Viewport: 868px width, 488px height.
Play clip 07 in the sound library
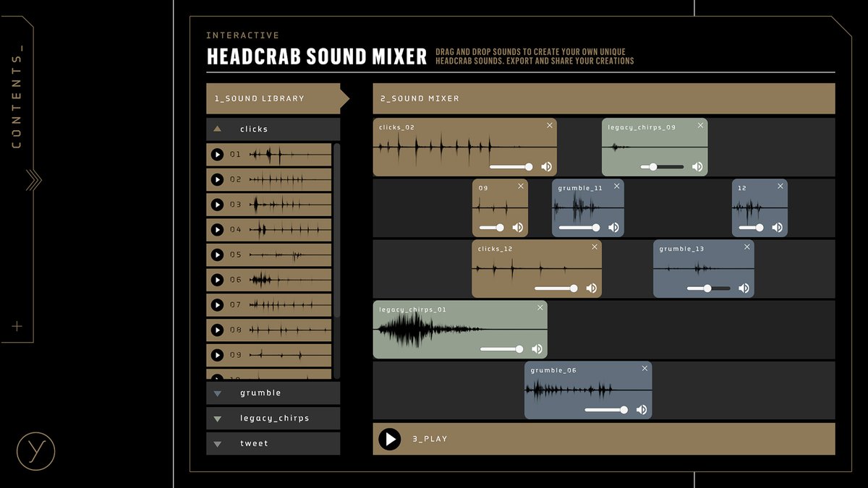click(218, 304)
